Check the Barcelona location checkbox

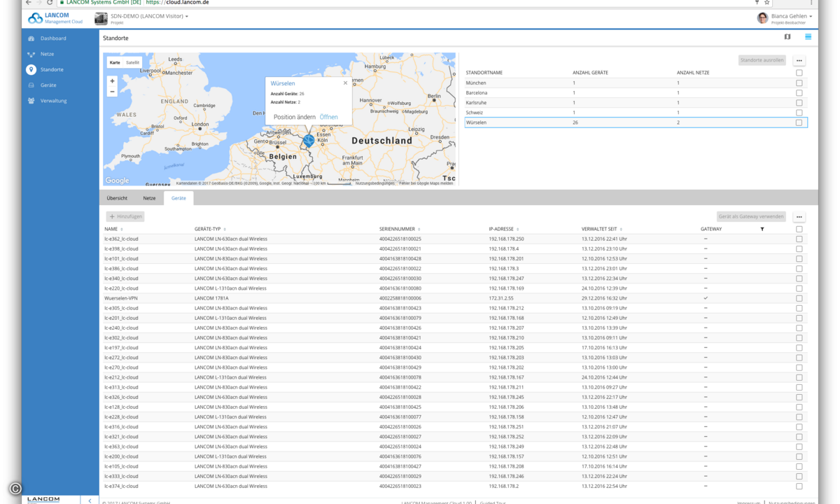click(x=799, y=92)
